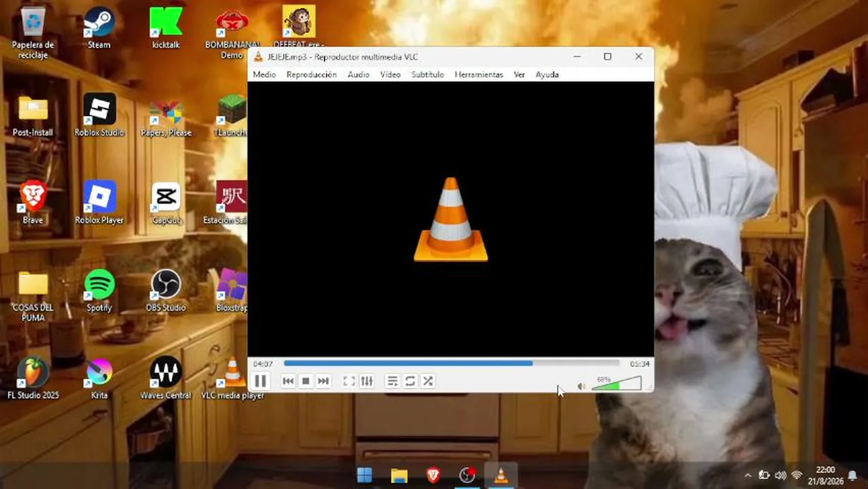Open Brave browser from the taskbar

click(x=433, y=475)
